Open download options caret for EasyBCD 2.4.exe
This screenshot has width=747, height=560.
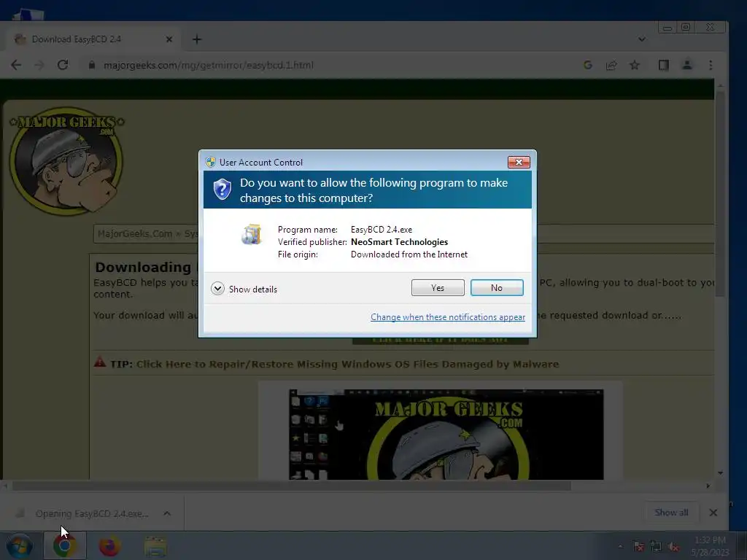click(167, 513)
